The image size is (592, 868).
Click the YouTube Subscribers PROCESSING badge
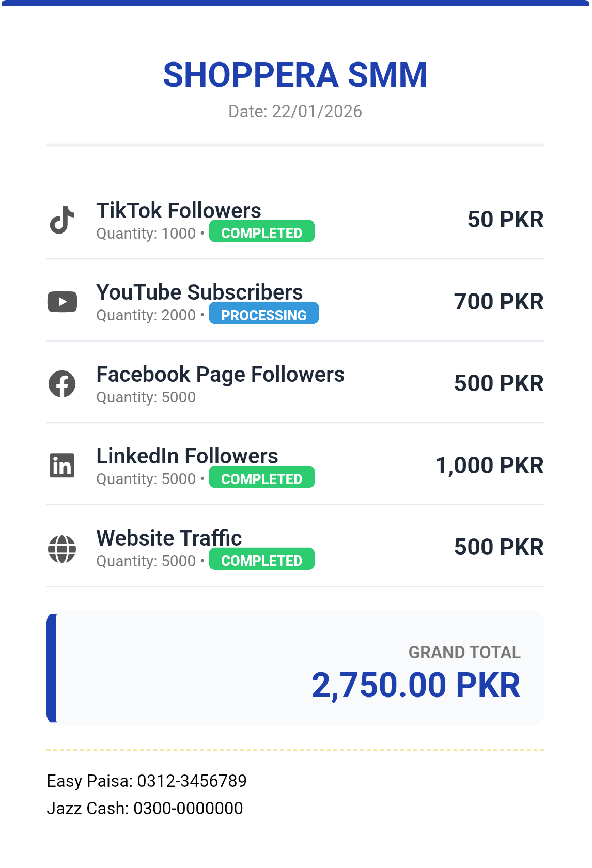coord(263,315)
